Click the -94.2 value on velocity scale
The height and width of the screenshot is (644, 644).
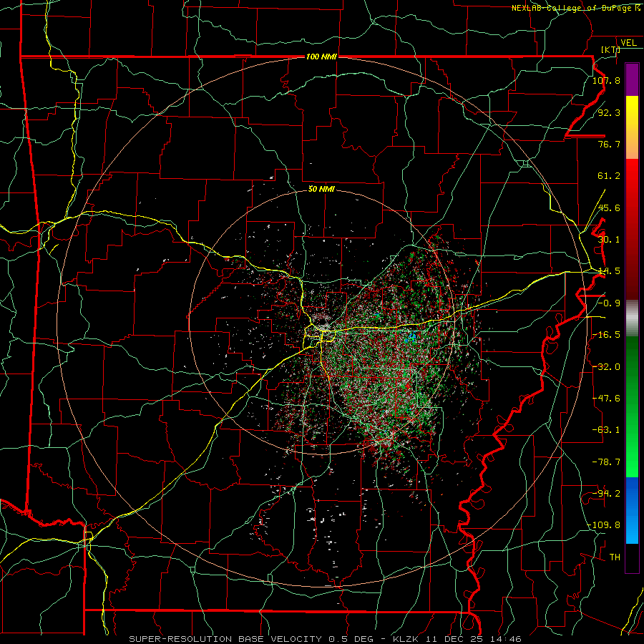[606, 494]
